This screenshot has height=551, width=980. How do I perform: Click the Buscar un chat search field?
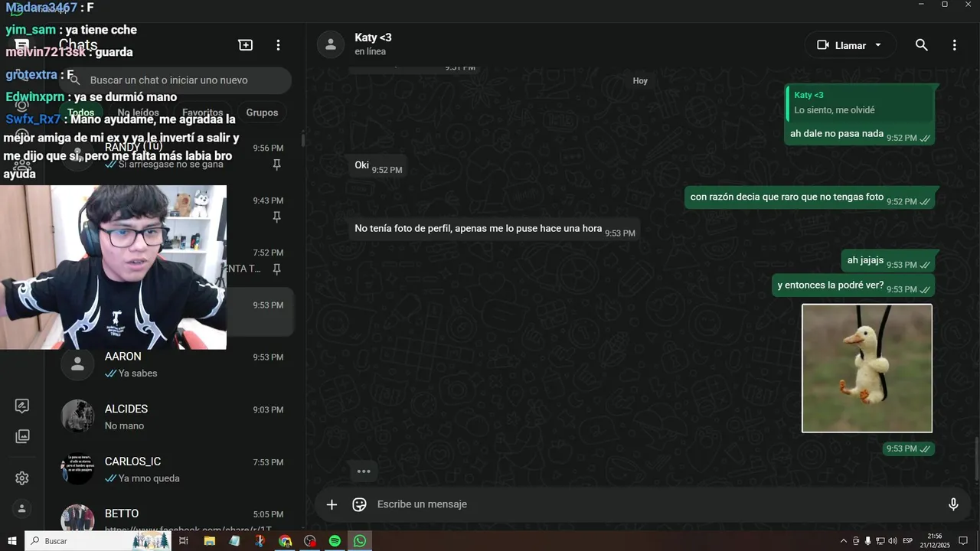(178, 80)
